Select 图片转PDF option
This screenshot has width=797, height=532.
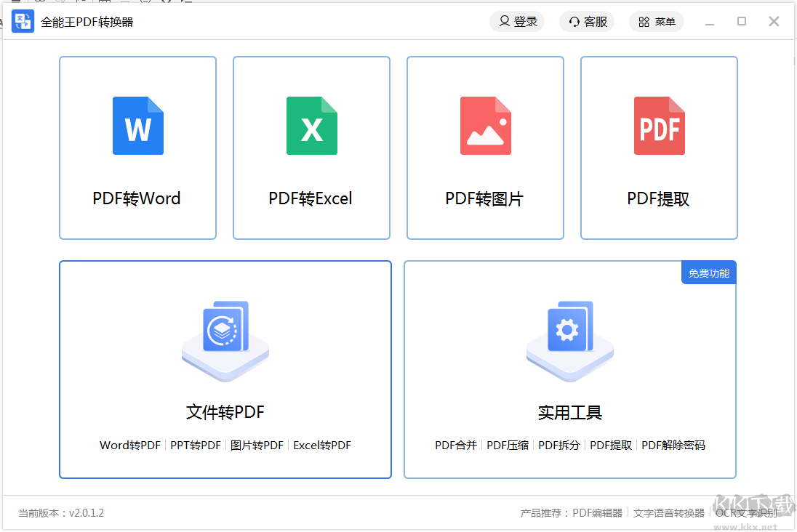pyautogui.click(x=257, y=446)
